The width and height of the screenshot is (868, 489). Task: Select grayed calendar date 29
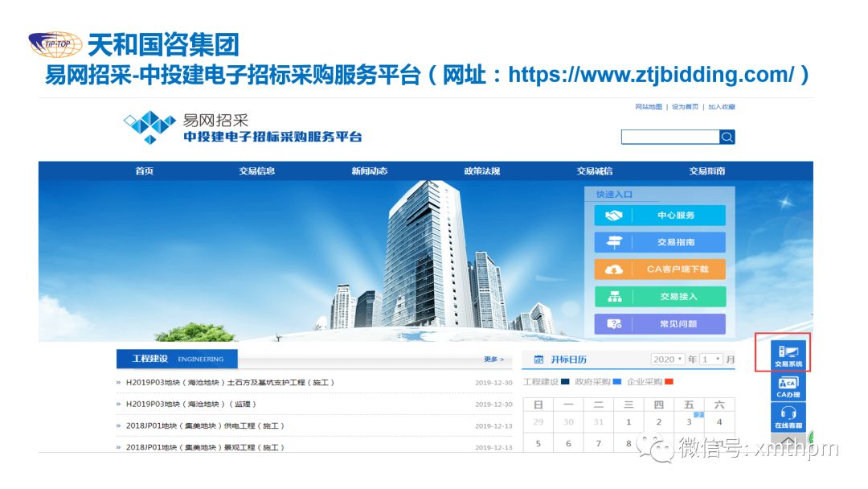click(538, 422)
